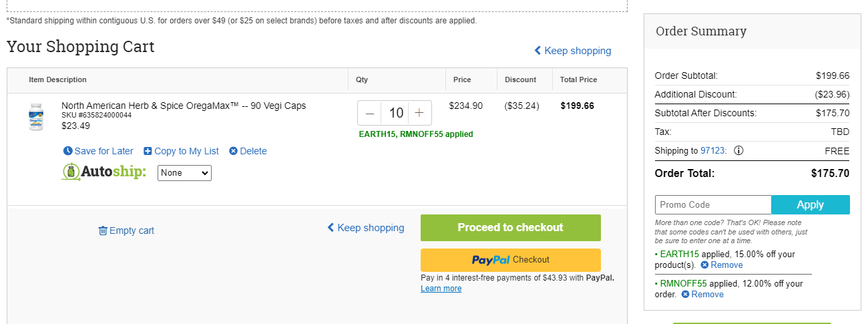Increase quantity with the plus button
This screenshot has width=868, height=324.
[419, 113]
